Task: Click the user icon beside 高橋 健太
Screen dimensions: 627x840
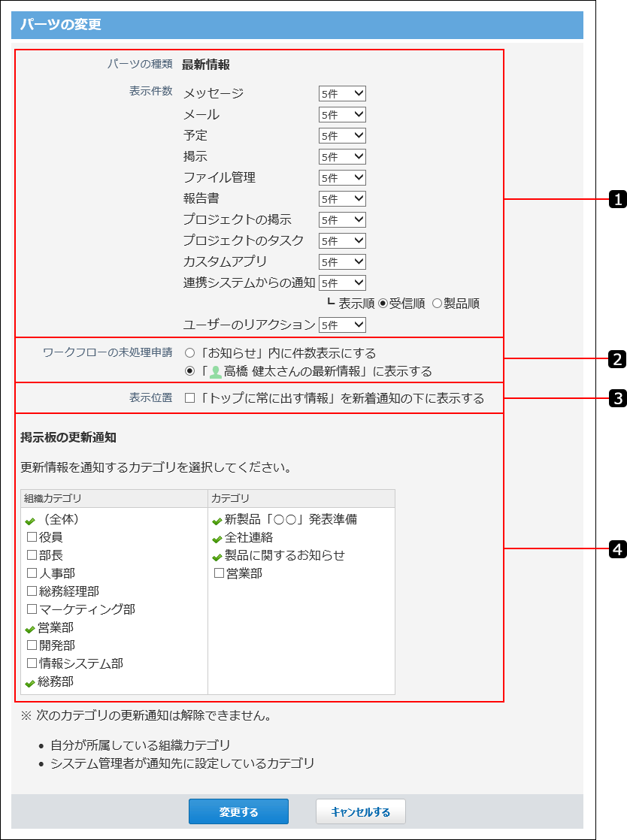Action: point(216,372)
